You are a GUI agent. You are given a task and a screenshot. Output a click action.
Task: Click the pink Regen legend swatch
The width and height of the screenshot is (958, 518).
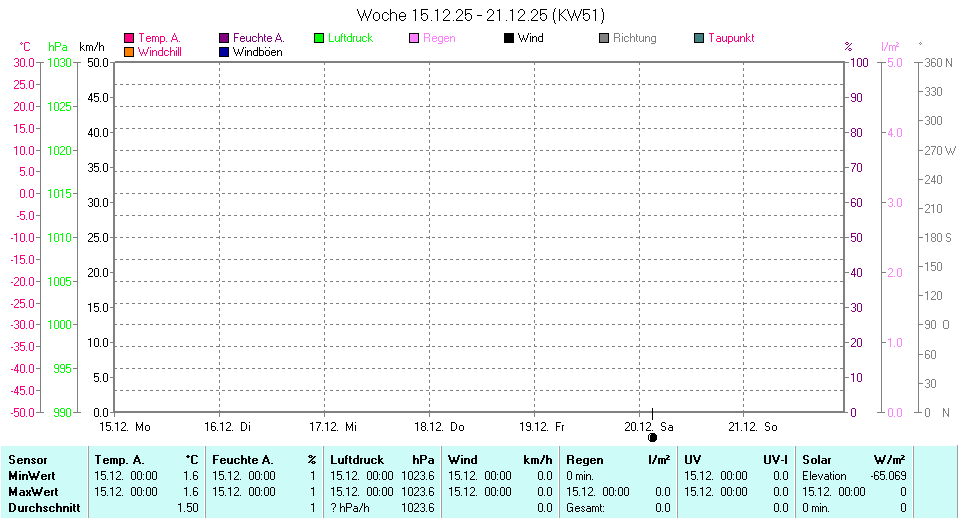pos(414,38)
